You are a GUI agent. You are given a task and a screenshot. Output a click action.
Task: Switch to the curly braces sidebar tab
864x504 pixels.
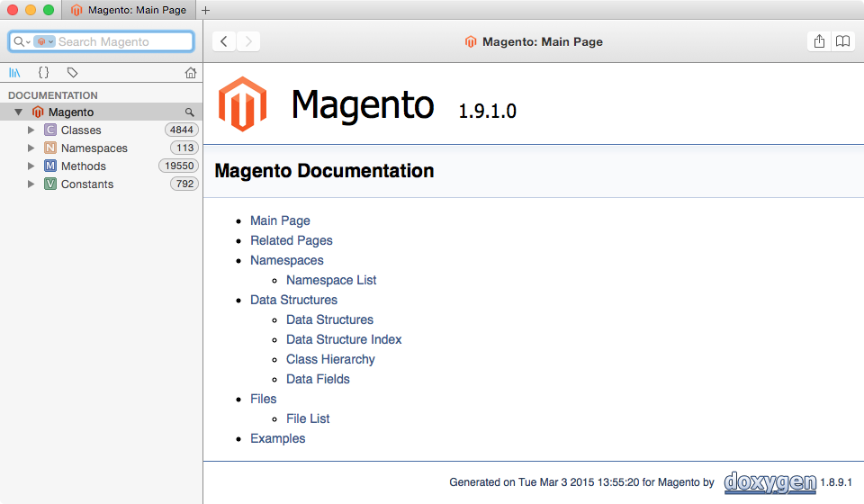(43, 73)
